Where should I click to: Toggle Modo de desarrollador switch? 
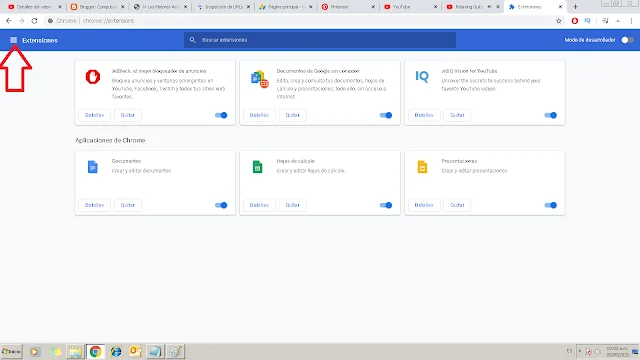[x=627, y=40]
